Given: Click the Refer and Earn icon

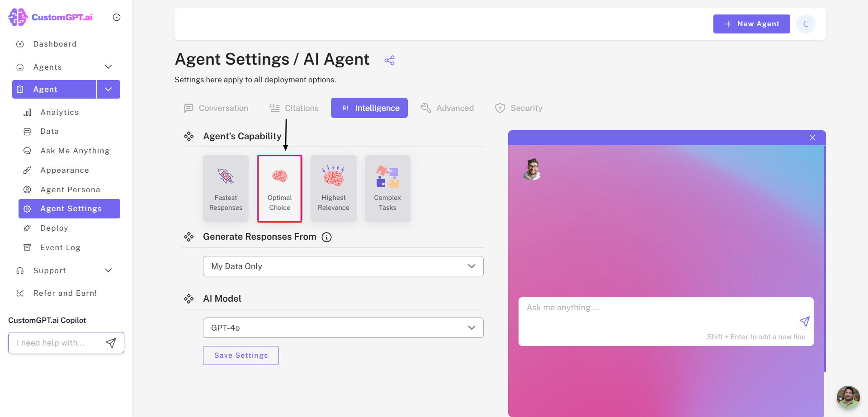Looking at the screenshot, I should coord(20,293).
